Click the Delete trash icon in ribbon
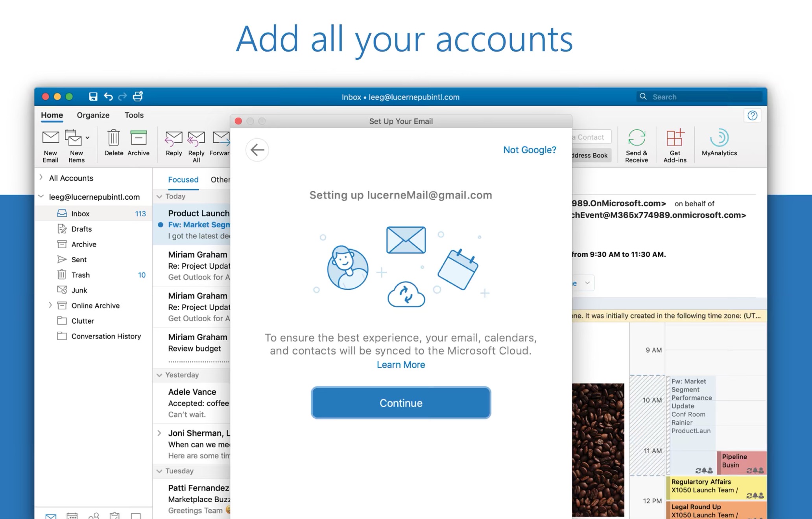This screenshot has height=519, width=812. (113, 138)
